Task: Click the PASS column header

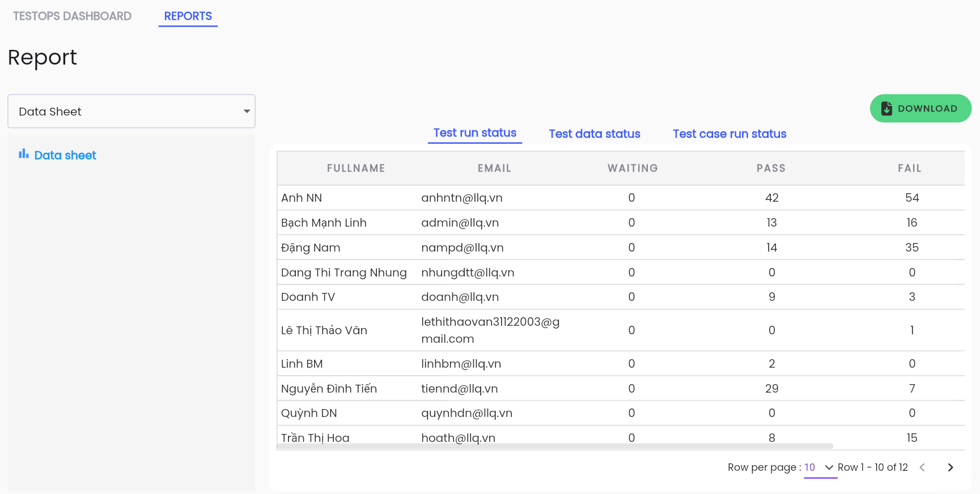Action: tap(771, 168)
